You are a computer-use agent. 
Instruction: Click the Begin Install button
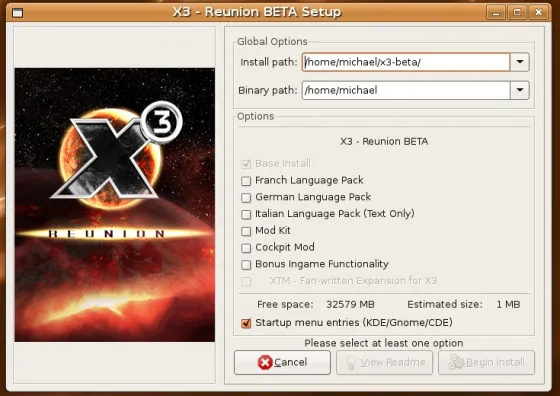coord(486,362)
